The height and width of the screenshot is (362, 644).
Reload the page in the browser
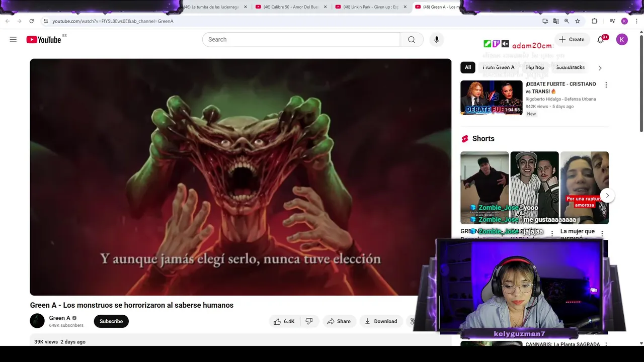pyautogui.click(x=31, y=21)
